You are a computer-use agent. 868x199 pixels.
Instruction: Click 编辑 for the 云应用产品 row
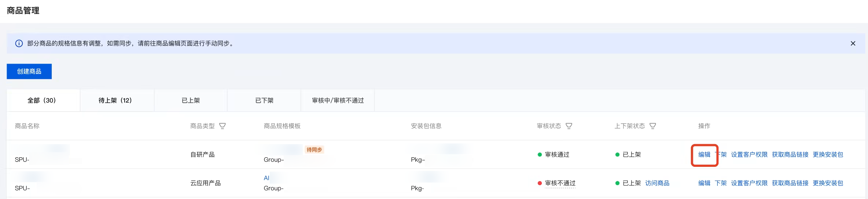704,183
